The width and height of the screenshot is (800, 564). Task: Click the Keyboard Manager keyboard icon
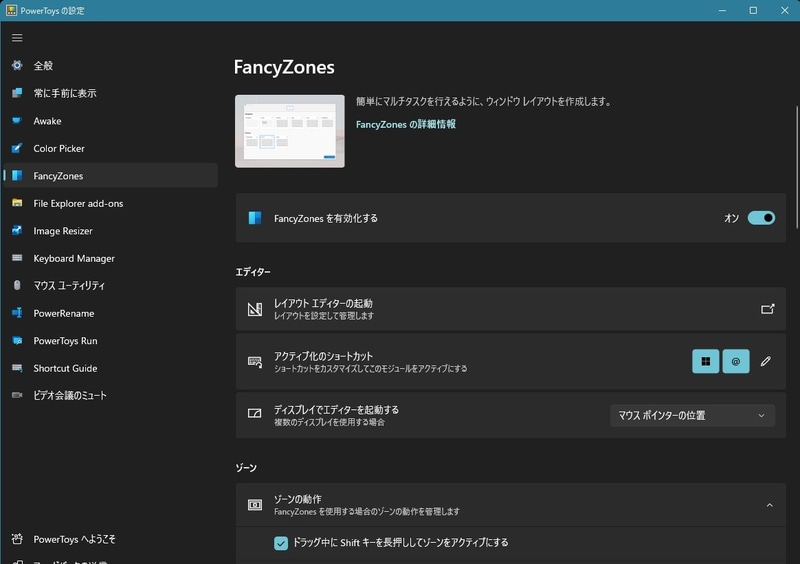coord(17,258)
